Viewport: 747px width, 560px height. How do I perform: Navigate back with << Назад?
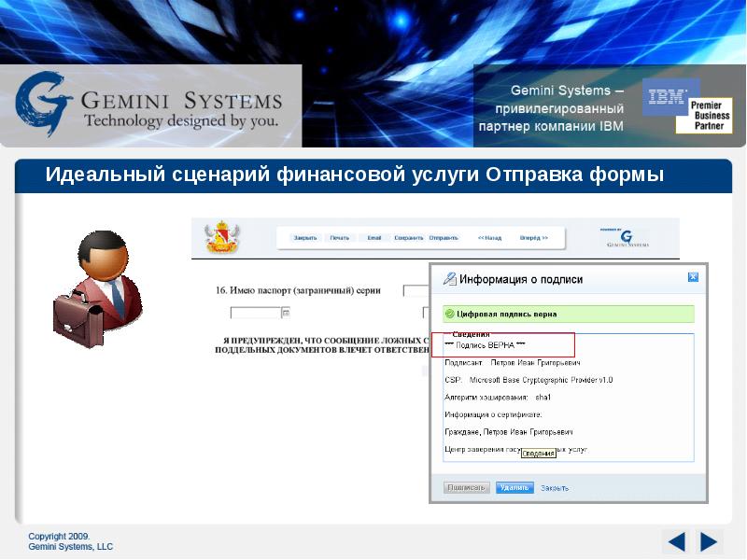489,238
